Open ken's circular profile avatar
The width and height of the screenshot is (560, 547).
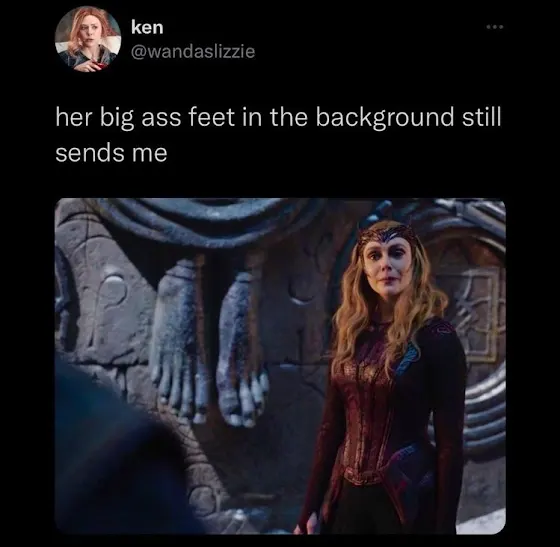(x=88, y=39)
